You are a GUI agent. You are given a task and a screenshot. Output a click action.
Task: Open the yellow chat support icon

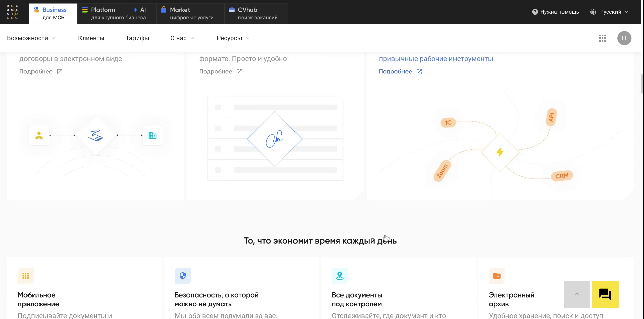click(x=604, y=294)
